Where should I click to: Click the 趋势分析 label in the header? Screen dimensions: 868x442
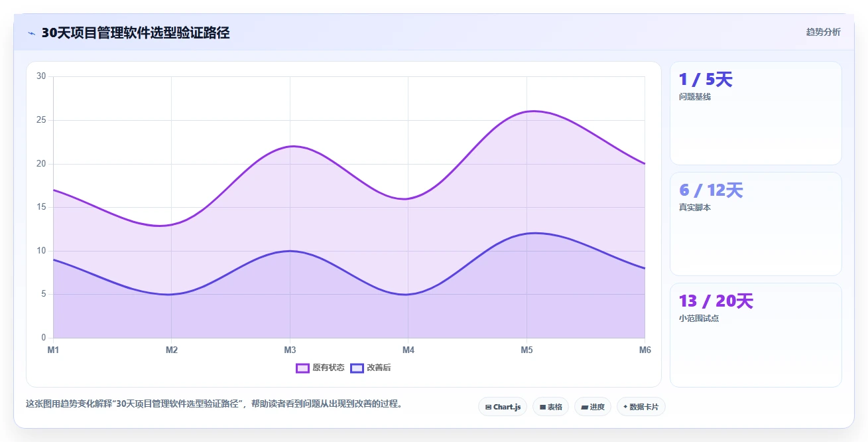tap(823, 32)
